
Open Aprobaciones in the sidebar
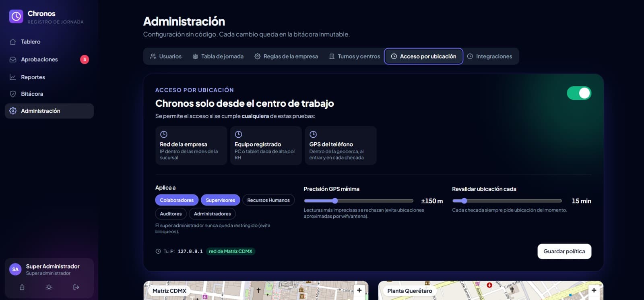[49, 60]
